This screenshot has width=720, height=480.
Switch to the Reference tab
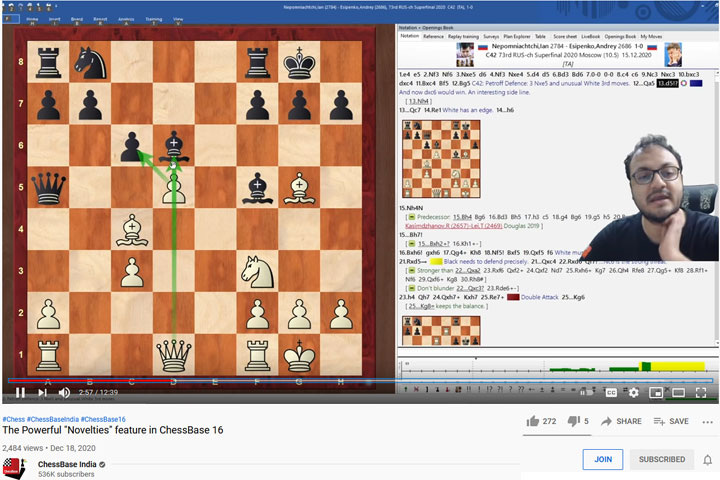[x=433, y=36]
